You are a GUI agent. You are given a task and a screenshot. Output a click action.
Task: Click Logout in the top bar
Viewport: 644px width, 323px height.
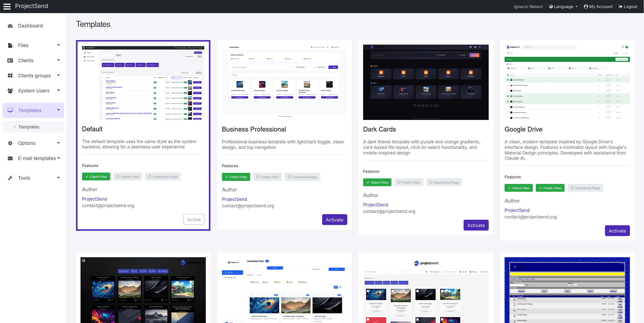coord(628,6)
